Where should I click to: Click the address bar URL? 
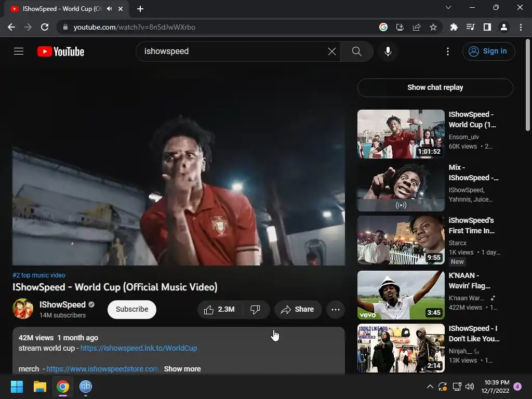135,27
